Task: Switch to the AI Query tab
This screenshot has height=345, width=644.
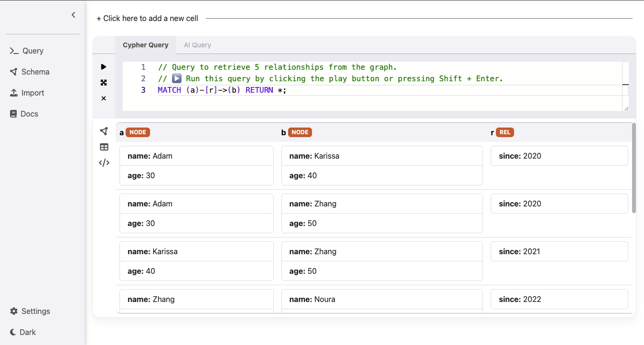Action: (x=197, y=45)
